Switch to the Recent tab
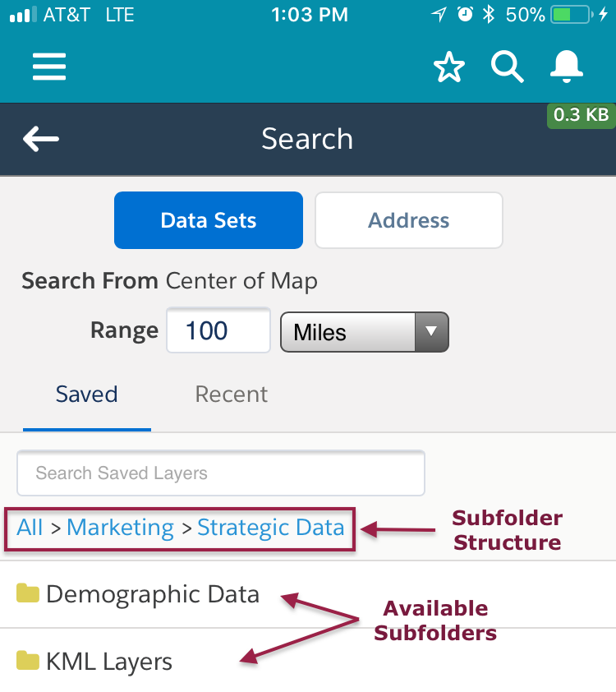 (231, 394)
